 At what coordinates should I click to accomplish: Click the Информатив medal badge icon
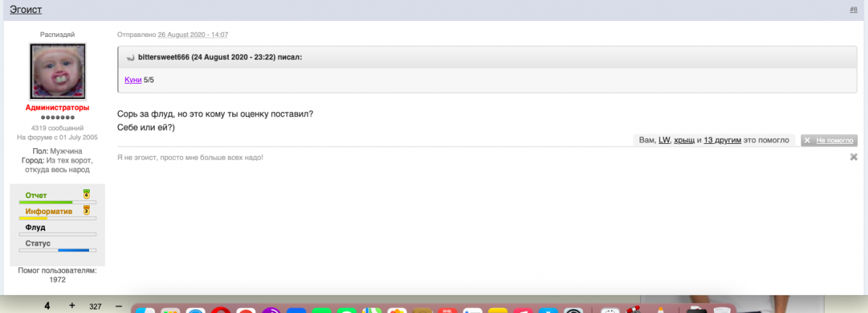[x=86, y=210]
